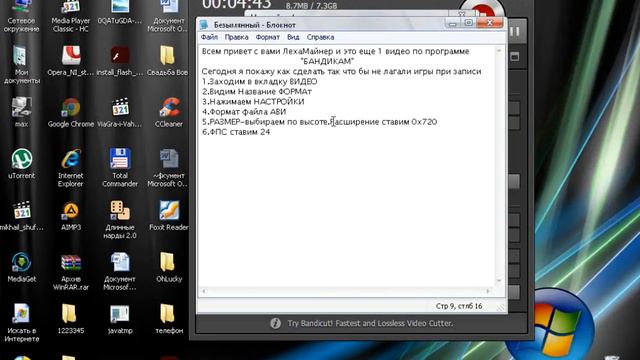The width and height of the screenshot is (640, 360).
Task: Select the Архив WinRAR.rar file
Action: 71,263
